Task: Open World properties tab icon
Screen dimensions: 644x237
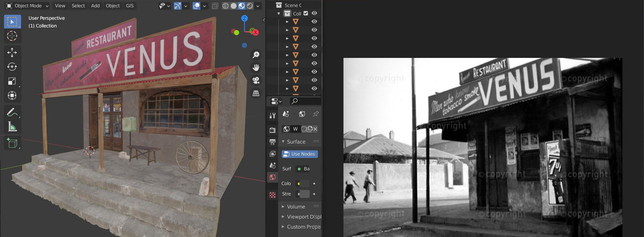Action: pyautogui.click(x=272, y=177)
